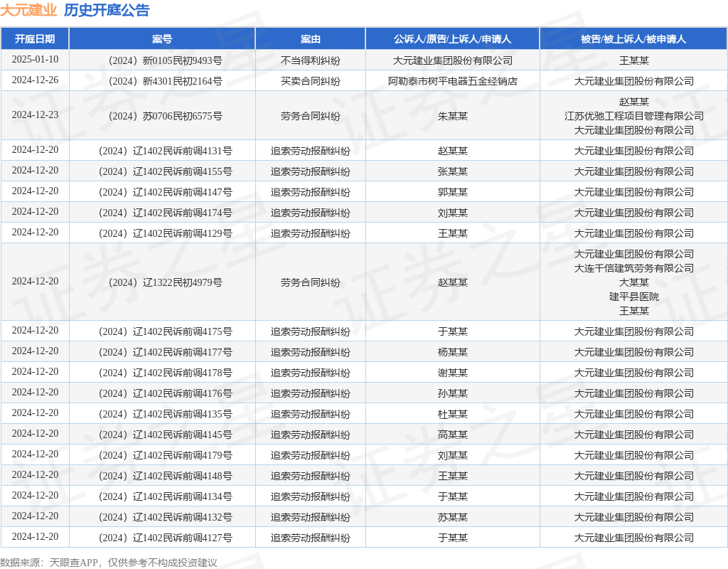Click the date 2025-01-10
728x569 pixels.
[x=35, y=60]
